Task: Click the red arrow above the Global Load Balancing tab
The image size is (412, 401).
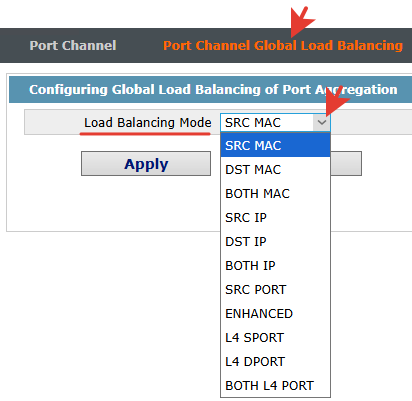Action: [x=302, y=21]
